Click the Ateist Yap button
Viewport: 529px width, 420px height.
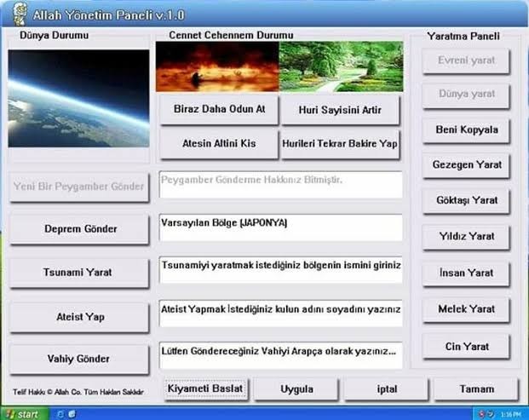[x=79, y=317]
